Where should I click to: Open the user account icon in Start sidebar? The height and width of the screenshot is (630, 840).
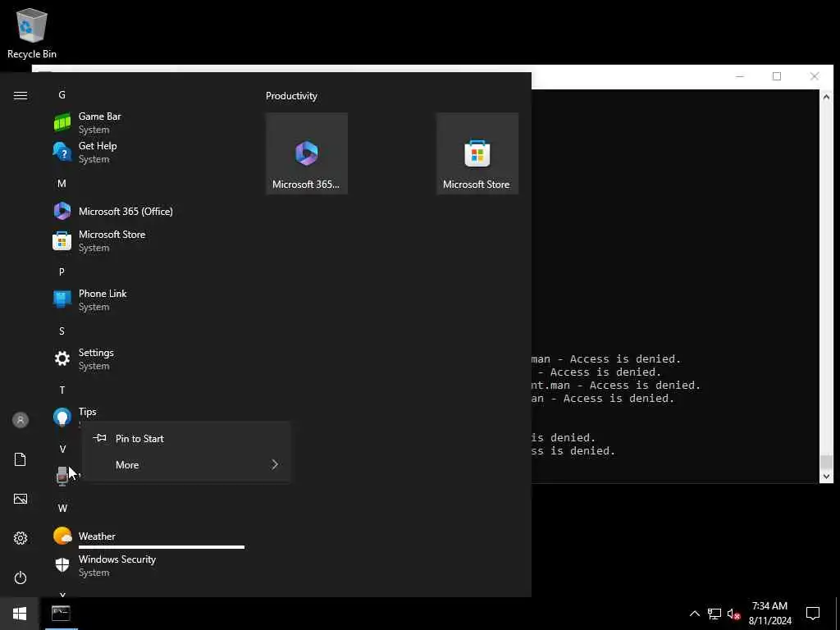tap(21, 420)
